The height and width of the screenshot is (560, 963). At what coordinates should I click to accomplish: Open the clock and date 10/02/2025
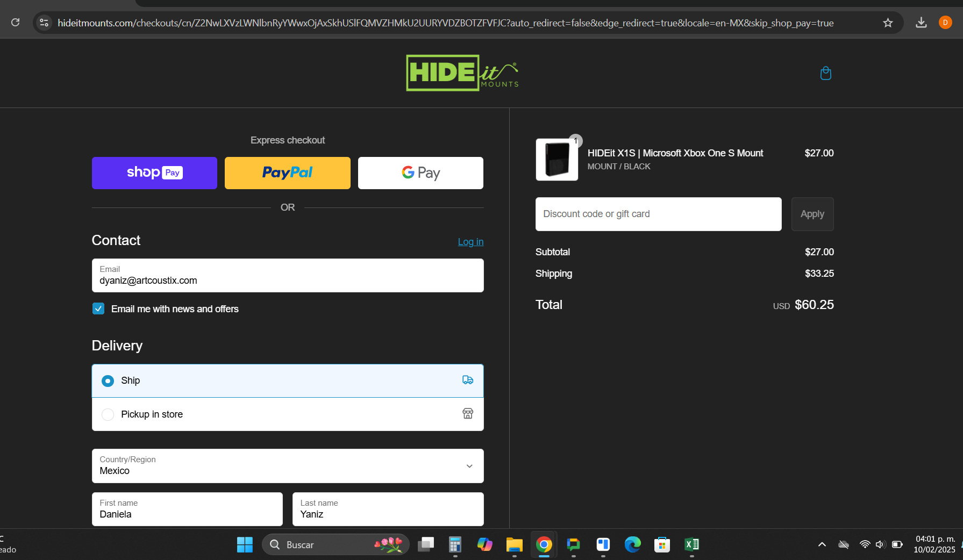935,544
